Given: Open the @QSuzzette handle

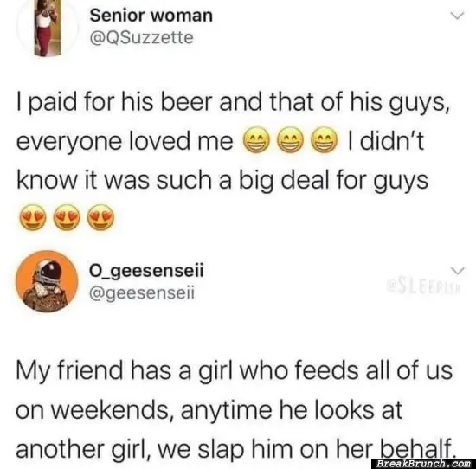Looking at the screenshot, I should (x=141, y=38).
